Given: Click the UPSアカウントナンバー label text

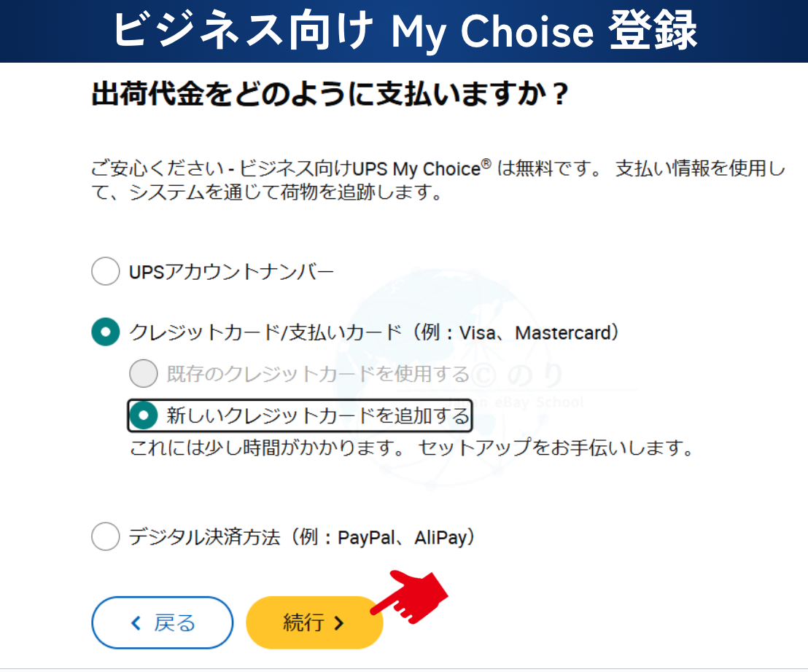Looking at the screenshot, I should [231, 271].
